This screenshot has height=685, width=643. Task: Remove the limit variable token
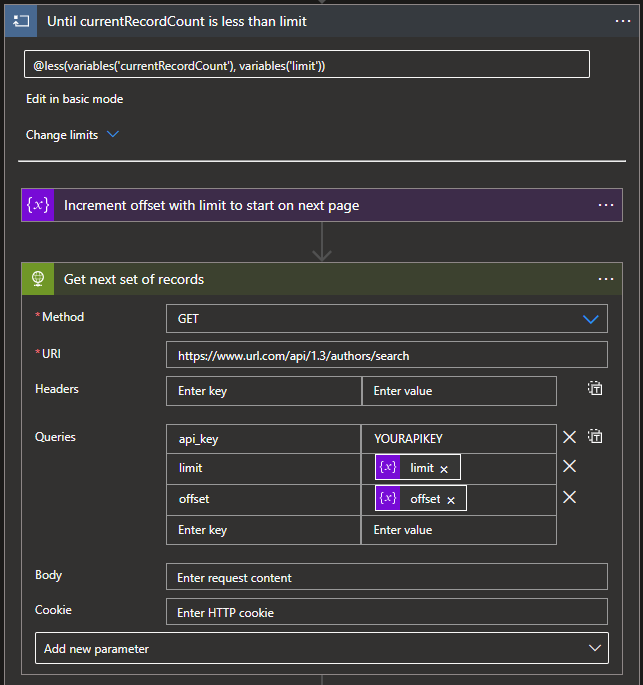pyautogui.click(x=444, y=469)
